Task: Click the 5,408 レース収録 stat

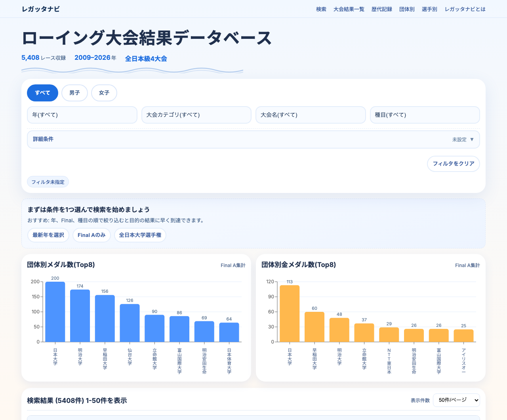Action: 44,58
